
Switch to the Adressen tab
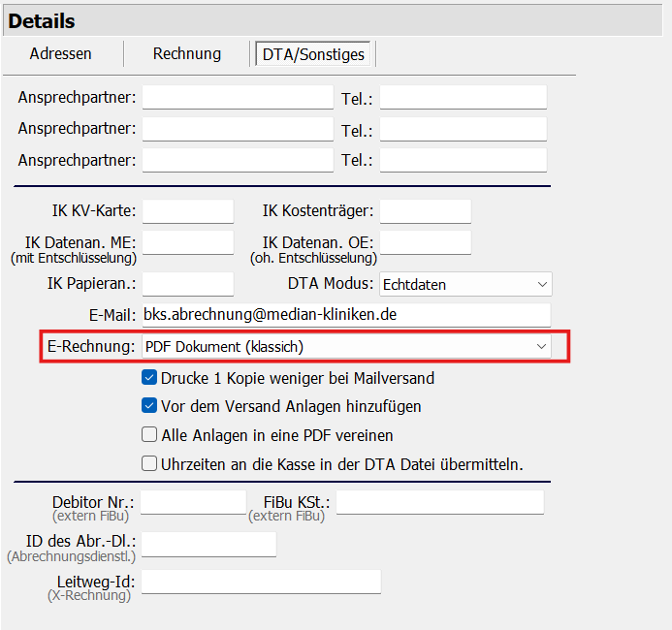point(60,54)
